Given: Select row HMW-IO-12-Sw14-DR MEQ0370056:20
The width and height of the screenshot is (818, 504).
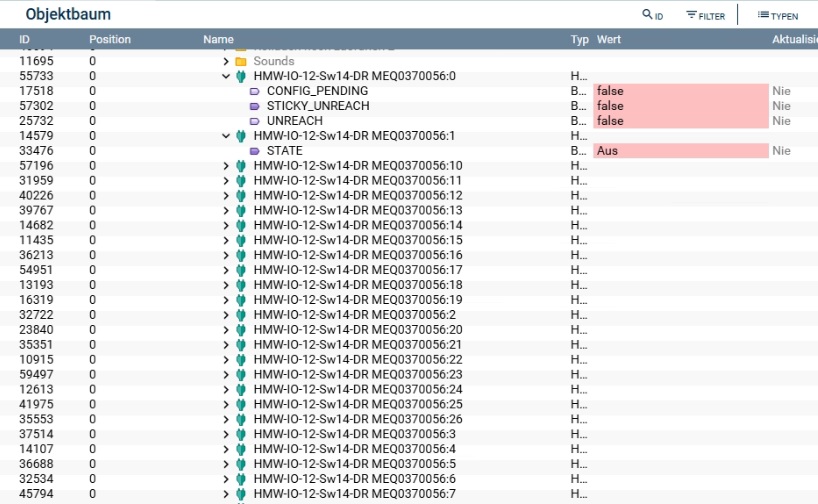Looking at the screenshot, I should pyautogui.click(x=409, y=330).
